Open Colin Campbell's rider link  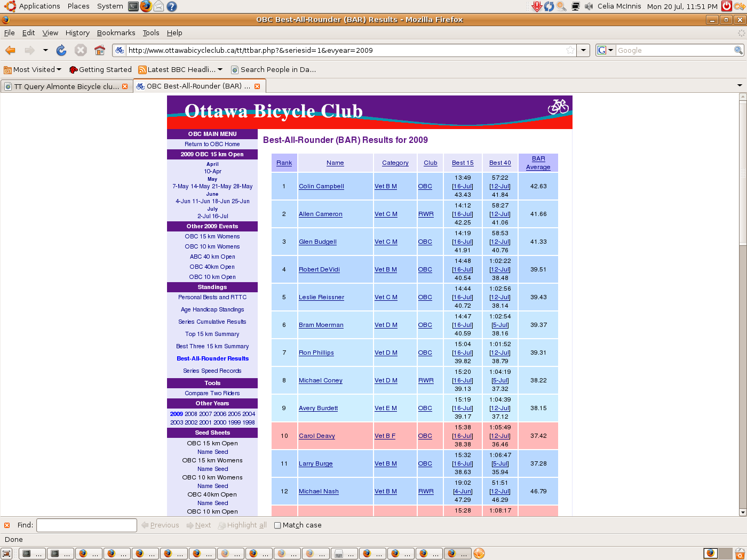(x=321, y=187)
